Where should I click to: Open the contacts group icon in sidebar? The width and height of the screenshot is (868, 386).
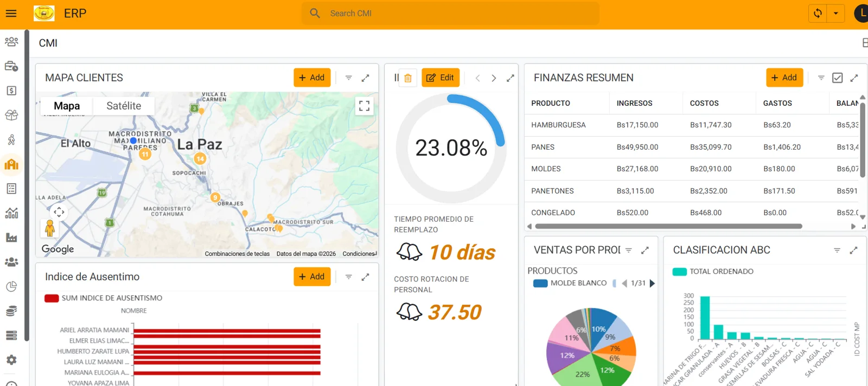pos(11,42)
